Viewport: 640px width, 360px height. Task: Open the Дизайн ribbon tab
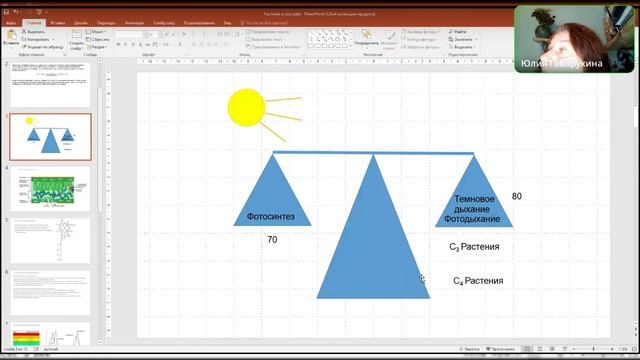(x=81, y=23)
